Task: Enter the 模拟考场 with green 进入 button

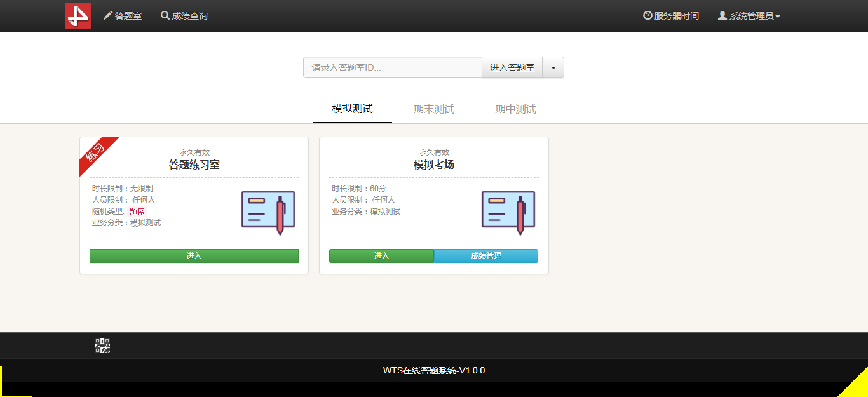Action: point(381,256)
